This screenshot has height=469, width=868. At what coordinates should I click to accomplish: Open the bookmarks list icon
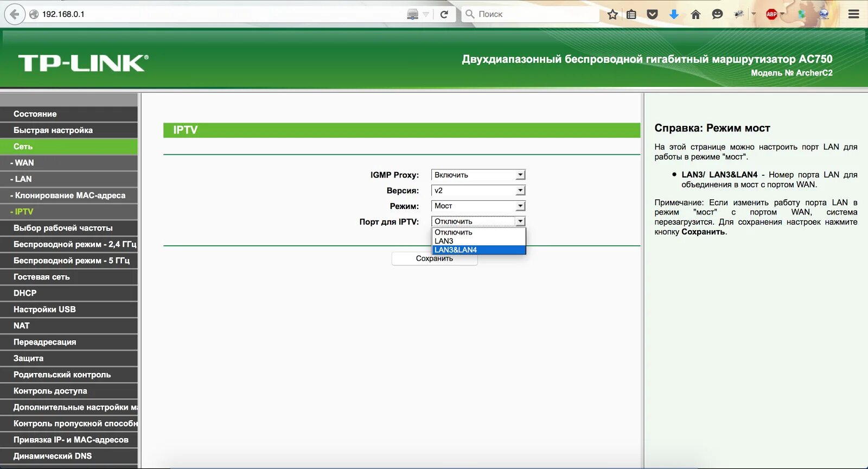click(631, 14)
